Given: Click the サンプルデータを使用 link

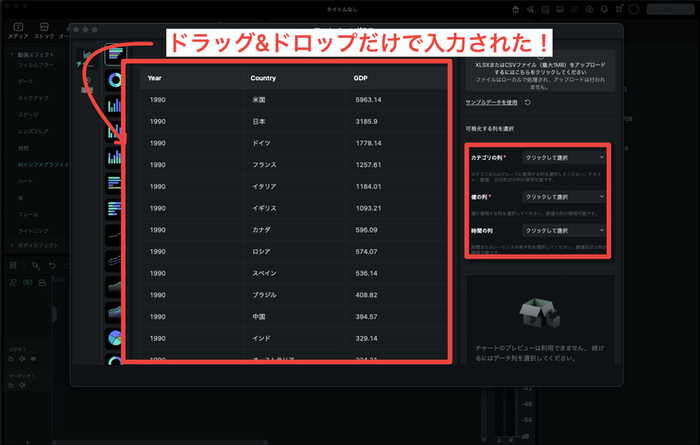Looking at the screenshot, I should [491, 102].
